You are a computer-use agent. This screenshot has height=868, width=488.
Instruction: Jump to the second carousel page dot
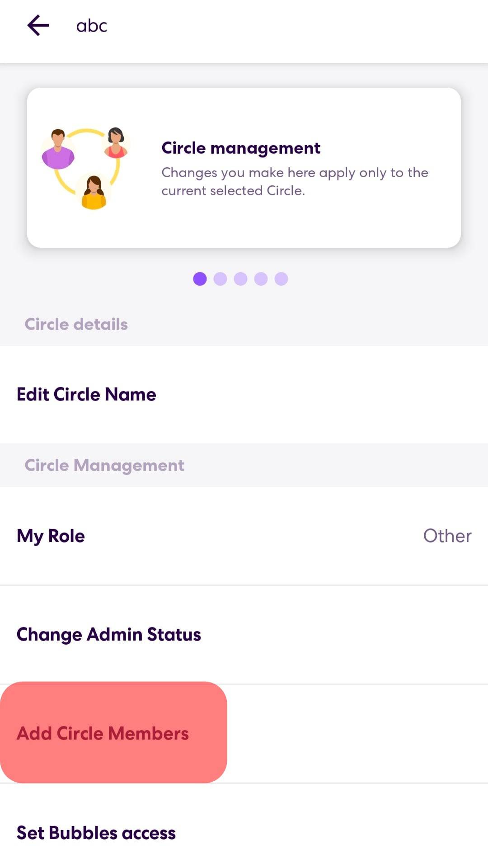click(220, 279)
